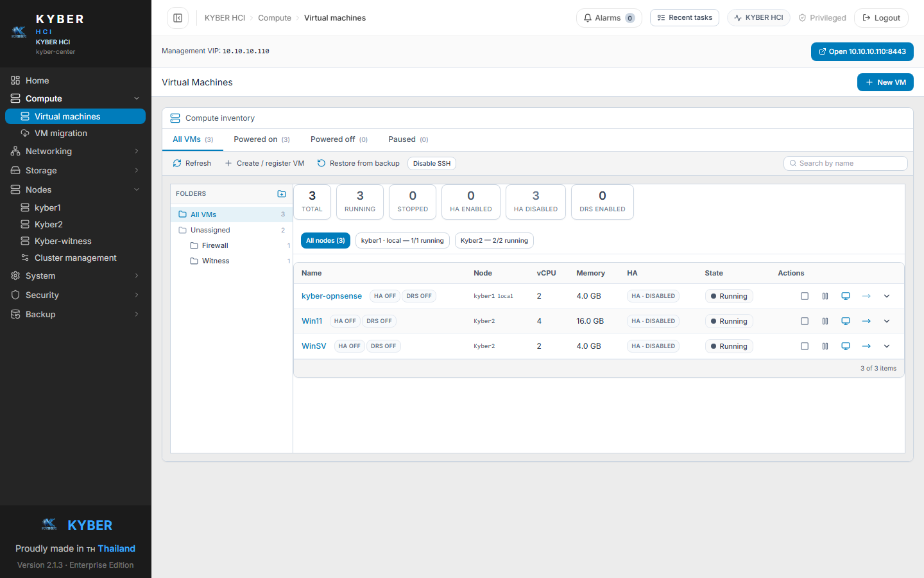The height and width of the screenshot is (578, 924).
Task: Migrate the WinSV VM with arrow icon
Action: [x=866, y=346]
